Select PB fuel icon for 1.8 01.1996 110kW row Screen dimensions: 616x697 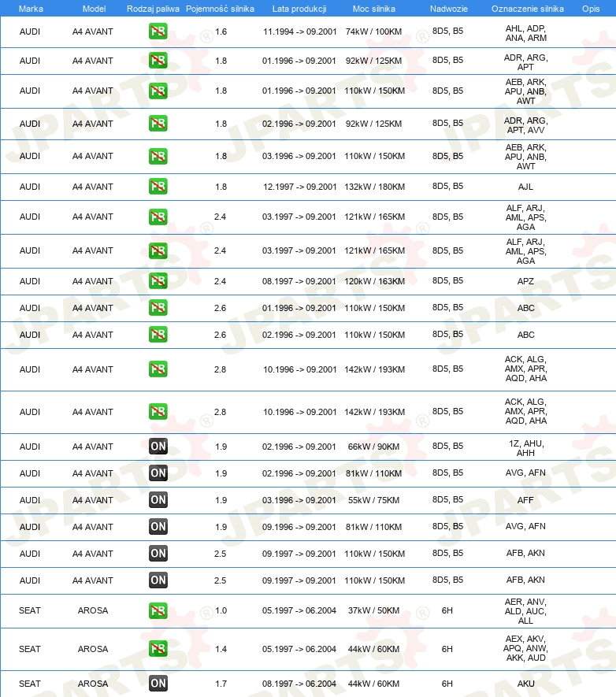tap(158, 91)
